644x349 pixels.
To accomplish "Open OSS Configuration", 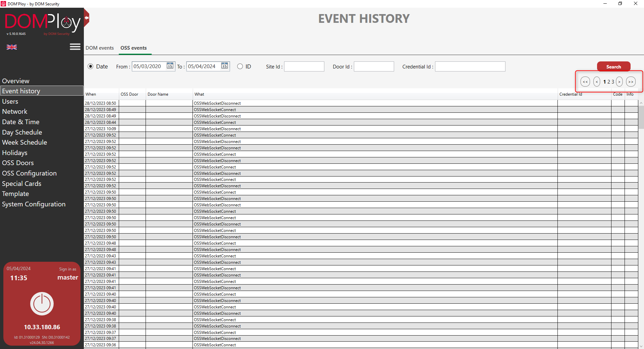I will pos(30,173).
